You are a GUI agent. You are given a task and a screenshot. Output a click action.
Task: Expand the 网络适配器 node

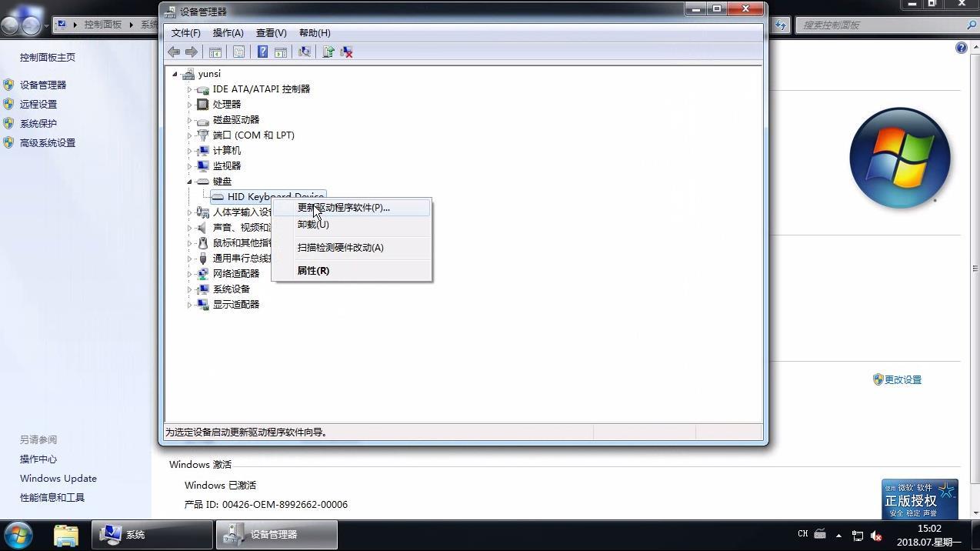pos(189,274)
